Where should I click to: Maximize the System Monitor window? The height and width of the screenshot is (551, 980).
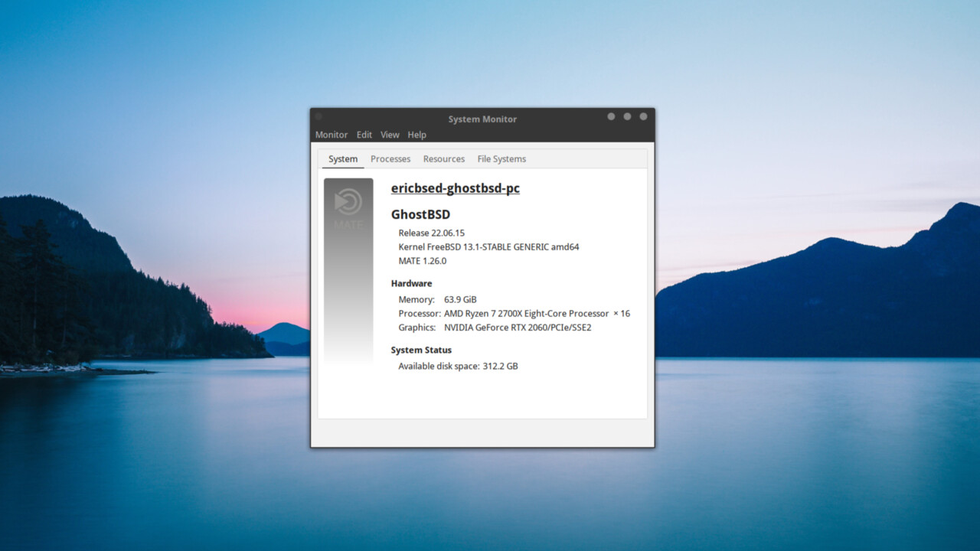click(627, 116)
